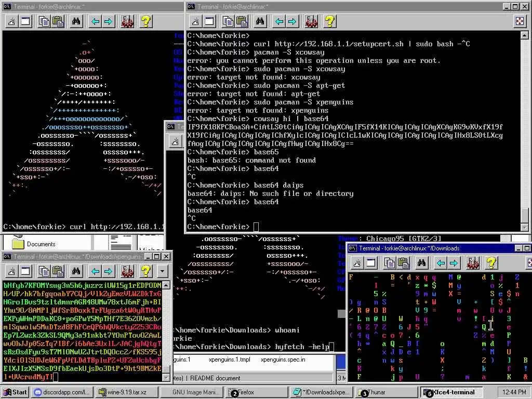The image size is (532, 399).
Task: Click the terminal icon in the top-right terminal title bar
Action: pyautogui.click(x=191, y=6)
